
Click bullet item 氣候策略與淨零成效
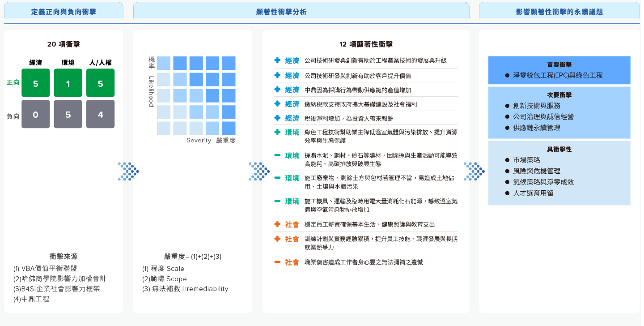(x=539, y=182)
